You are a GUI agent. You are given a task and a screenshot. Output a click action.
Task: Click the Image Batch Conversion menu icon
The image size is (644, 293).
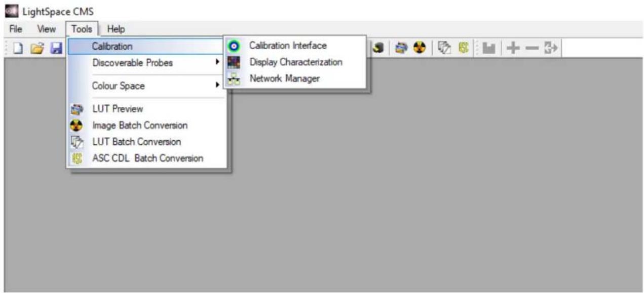click(x=77, y=125)
